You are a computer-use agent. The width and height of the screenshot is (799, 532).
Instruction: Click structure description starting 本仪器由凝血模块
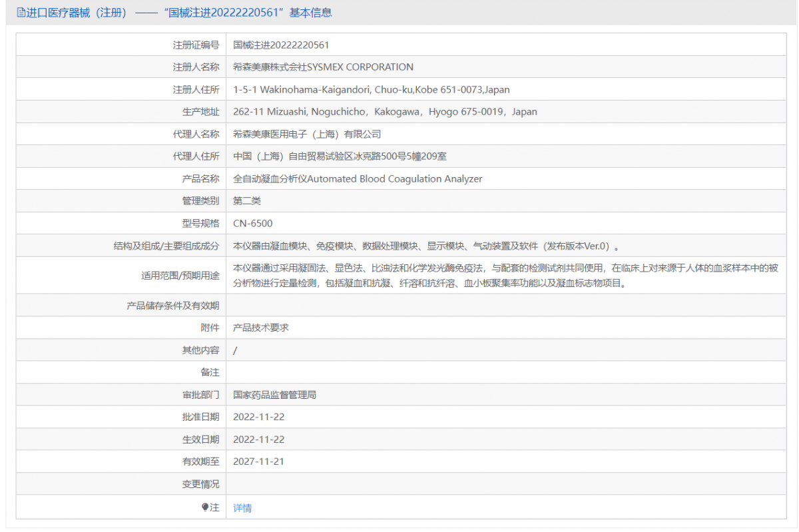coord(426,246)
